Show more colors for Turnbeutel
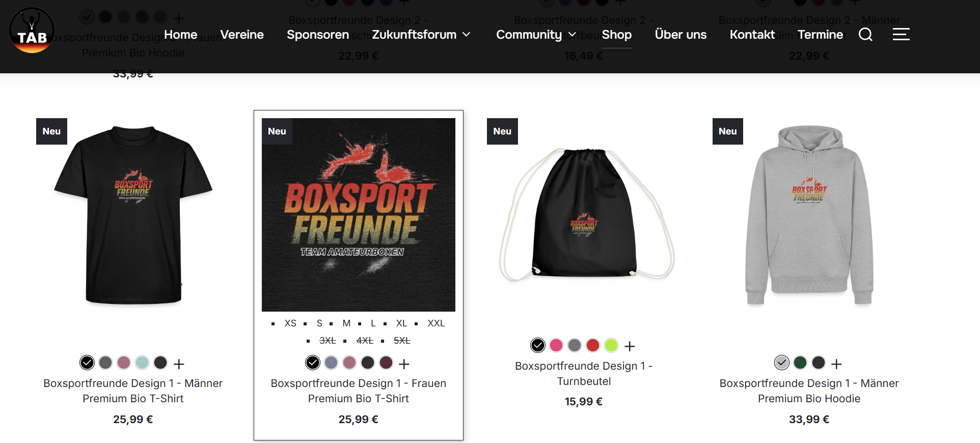The image size is (980, 443). [x=630, y=346]
